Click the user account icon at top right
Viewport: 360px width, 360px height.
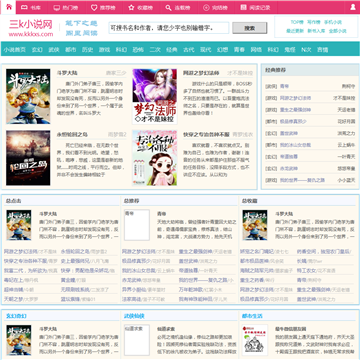(353, 7)
